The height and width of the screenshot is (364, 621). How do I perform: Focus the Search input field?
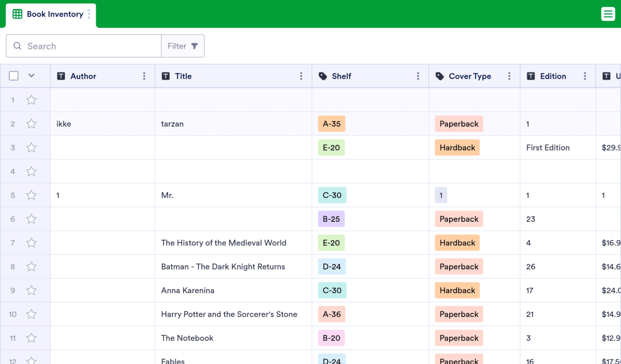coord(84,46)
